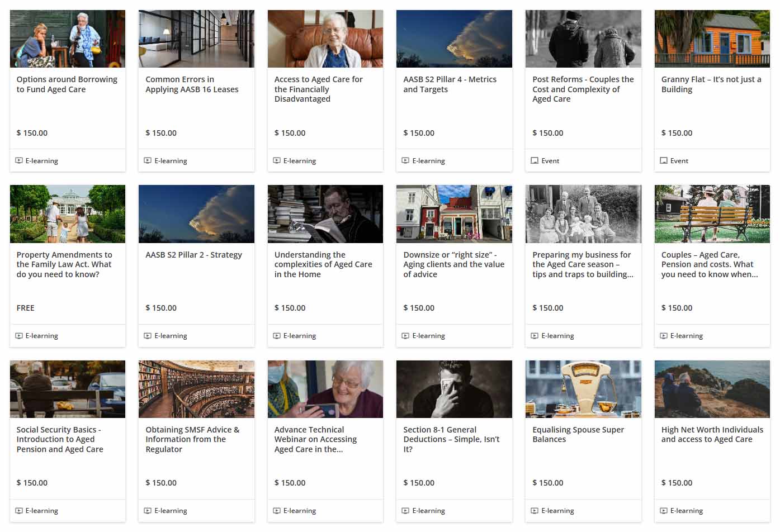Click cloud thumbnail on AASB S2 Pillar 4 card
Image resolution: width=780 pixels, height=532 pixels.
454,39
